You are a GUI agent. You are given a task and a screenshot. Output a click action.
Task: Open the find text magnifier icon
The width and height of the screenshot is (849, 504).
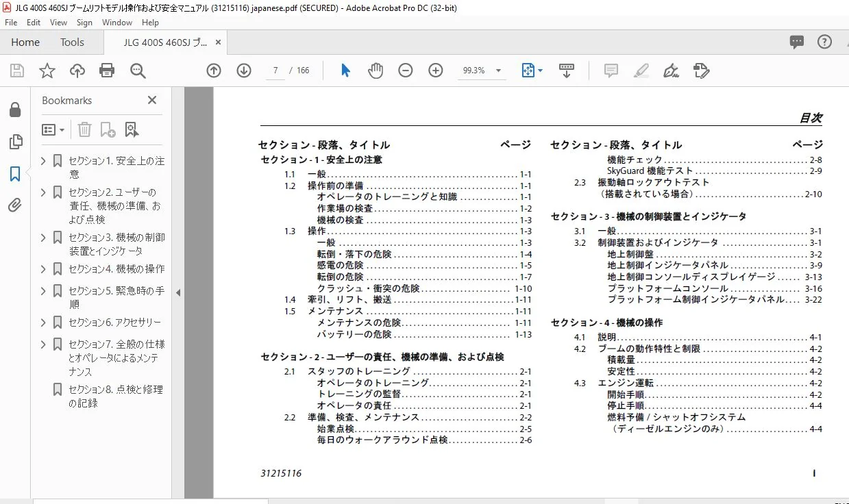pyautogui.click(x=138, y=71)
